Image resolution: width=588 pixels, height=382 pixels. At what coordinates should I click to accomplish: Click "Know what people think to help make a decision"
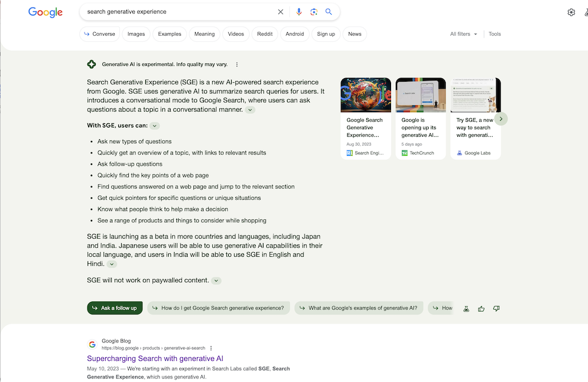coord(163,209)
